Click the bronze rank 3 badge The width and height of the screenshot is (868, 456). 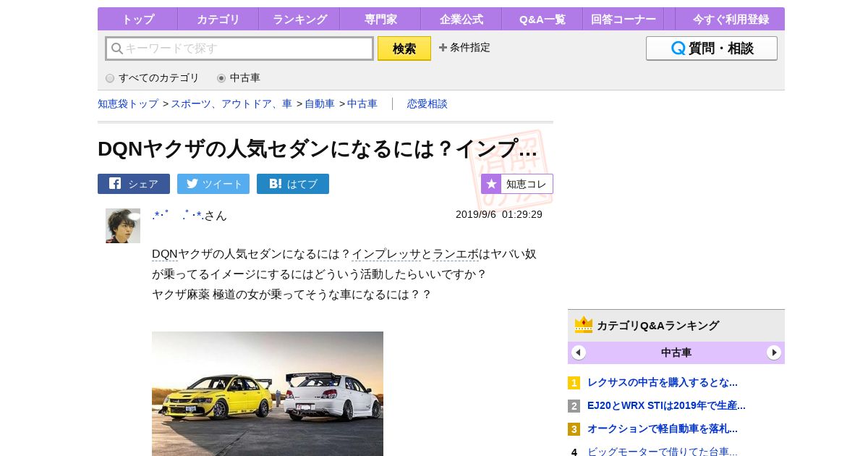click(574, 429)
